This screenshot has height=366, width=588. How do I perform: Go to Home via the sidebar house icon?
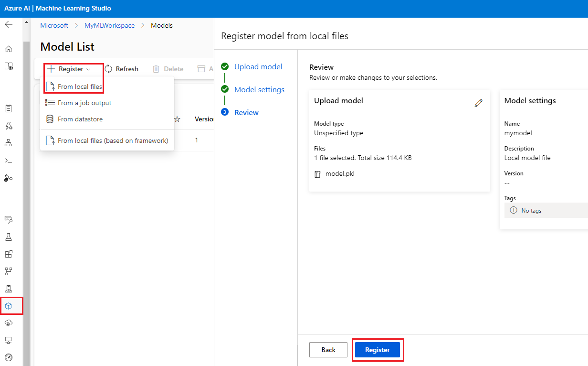pos(9,49)
